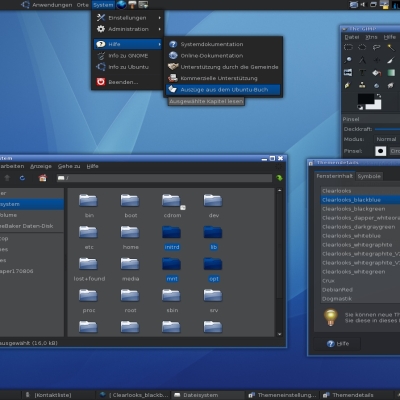400x400 pixels.
Task: Switch to the Fensterinhalt tab
Action: (x=334, y=176)
